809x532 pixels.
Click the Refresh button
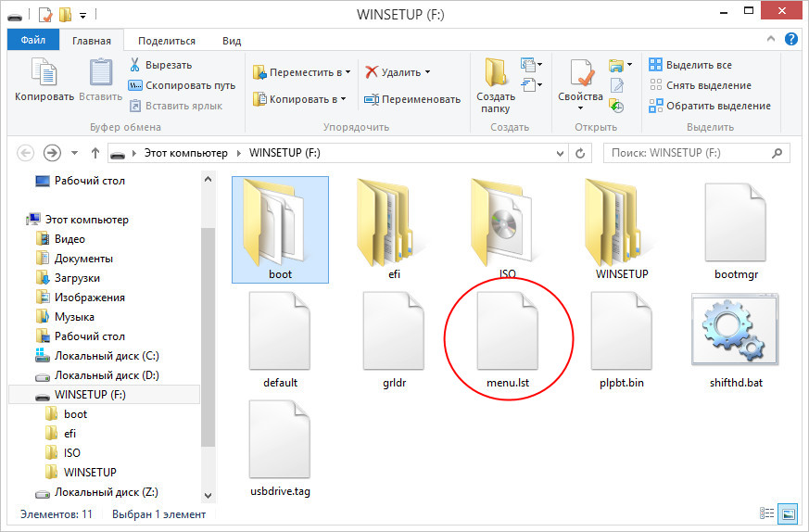click(580, 154)
